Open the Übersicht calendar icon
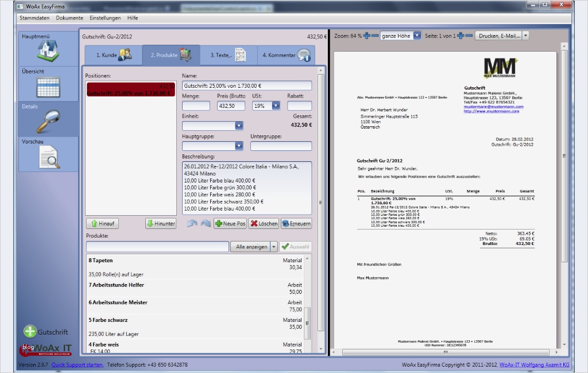Image resolution: width=588 pixels, height=373 pixels. (48, 87)
